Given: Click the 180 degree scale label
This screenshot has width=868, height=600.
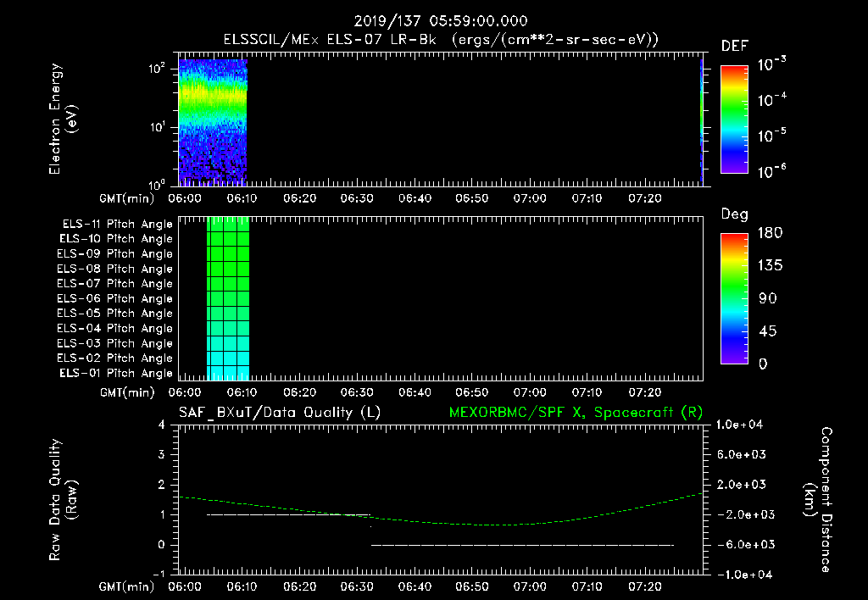Looking at the screenshot, I should (770, 233).
